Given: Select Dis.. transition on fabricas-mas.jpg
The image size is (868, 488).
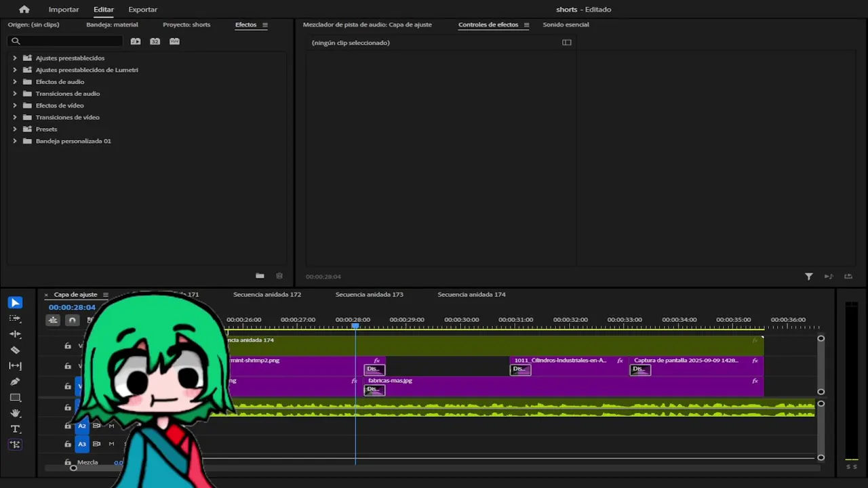Looking at the screenshot, I should click(x=374, y=389).
